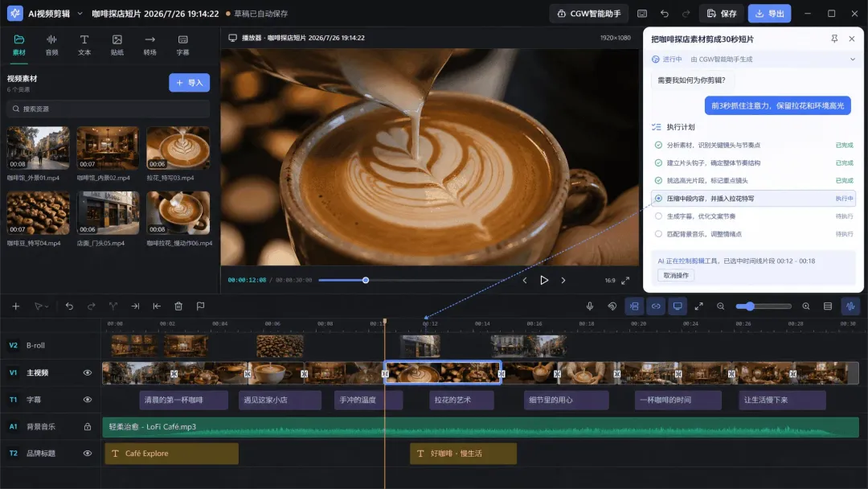Switch to the 贴纸 tab
Screen dimensions: 868x489
pos(117,45)
